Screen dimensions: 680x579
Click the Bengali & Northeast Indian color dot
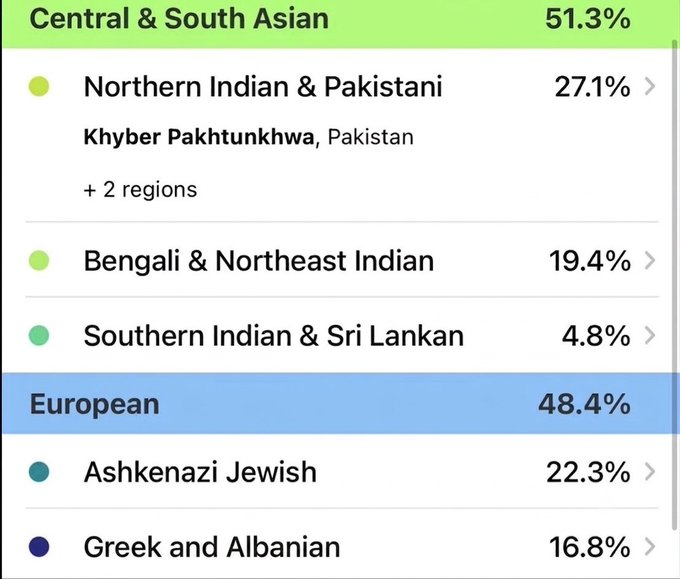coord(39,261)
